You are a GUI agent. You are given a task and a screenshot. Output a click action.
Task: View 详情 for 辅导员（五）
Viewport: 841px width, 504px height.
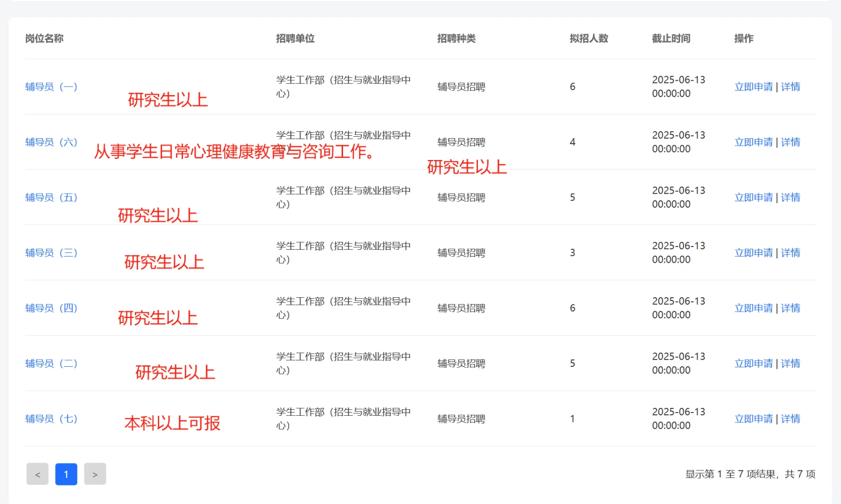pyautogui.click(x=791, y=197)
